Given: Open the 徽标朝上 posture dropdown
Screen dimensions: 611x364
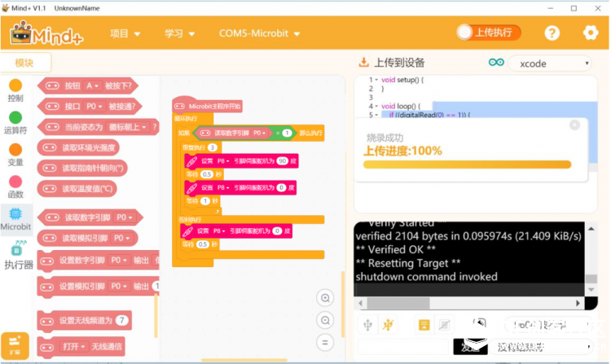Looking at the screenshot, I should tap(127, 127).
